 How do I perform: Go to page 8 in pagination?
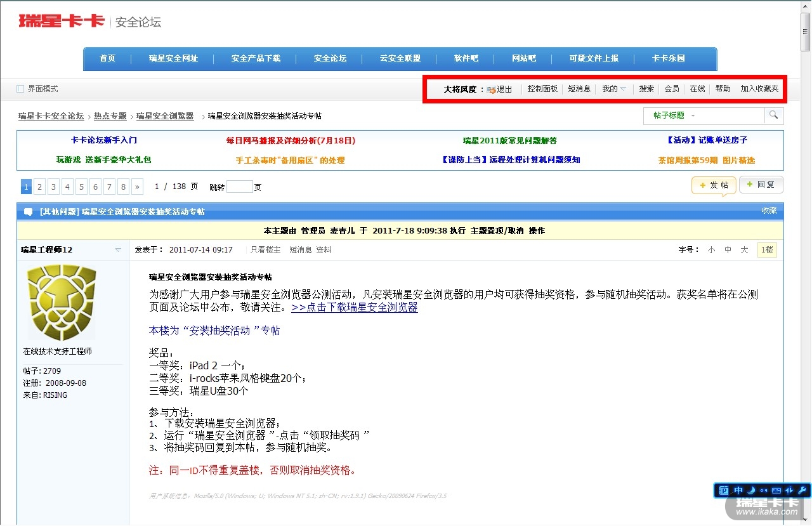pyautogui.click(x=123, y=187)
